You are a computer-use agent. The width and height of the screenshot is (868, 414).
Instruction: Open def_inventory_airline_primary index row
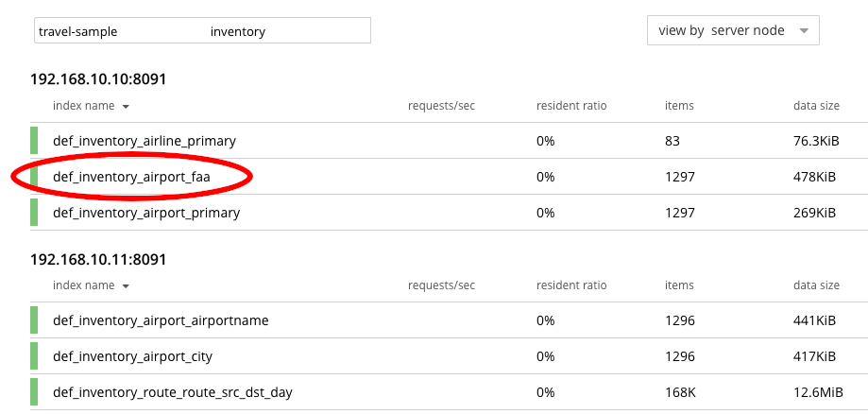(x=144, y=141)
